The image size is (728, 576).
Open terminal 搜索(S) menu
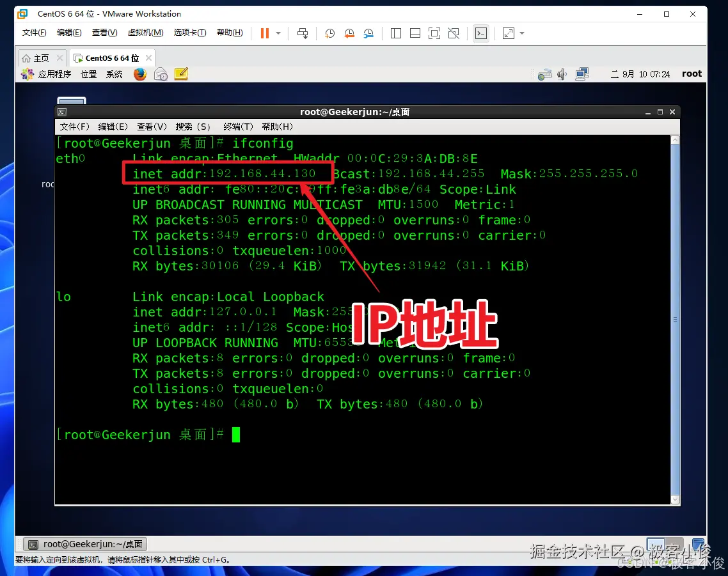(193, 127)
